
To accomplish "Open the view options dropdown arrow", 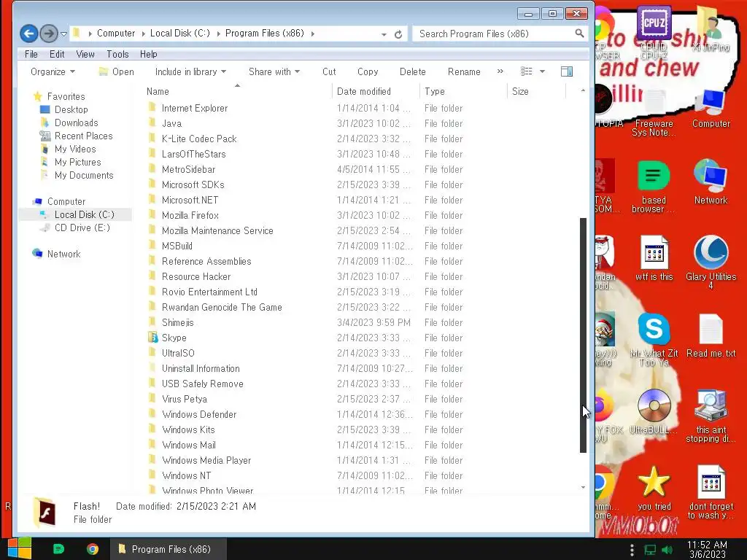I will [x=542, y=72].
